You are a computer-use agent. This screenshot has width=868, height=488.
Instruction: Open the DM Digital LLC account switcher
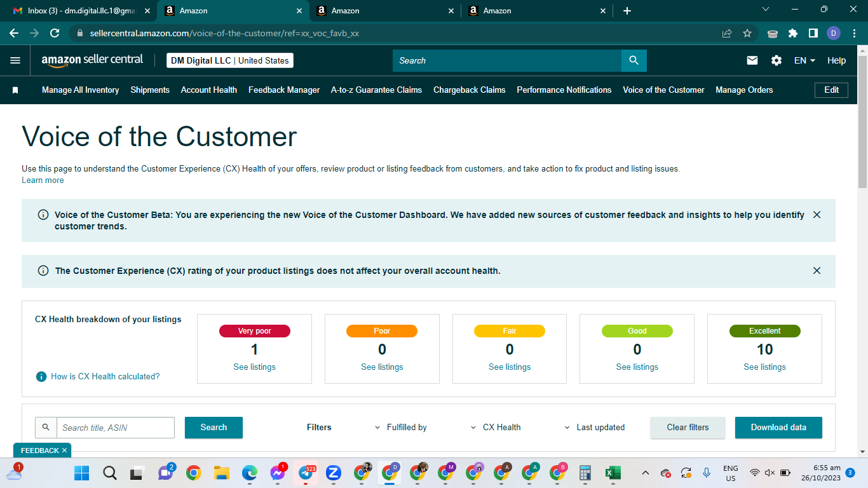pos(230,60)
